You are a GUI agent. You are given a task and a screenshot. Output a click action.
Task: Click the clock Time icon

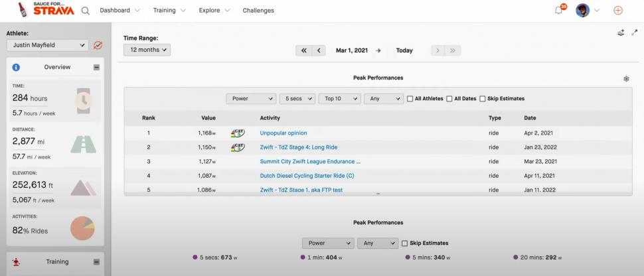pos(84,101)
